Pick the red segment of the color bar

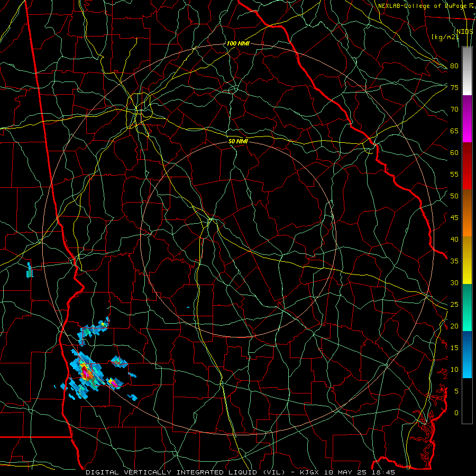467,166
